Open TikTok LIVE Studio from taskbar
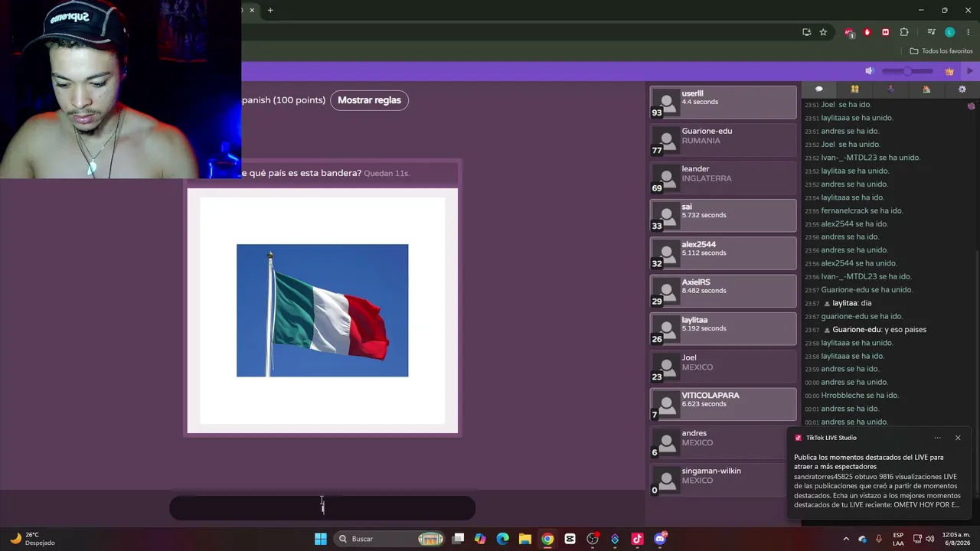The image size is (980, 551). (637, 539)
